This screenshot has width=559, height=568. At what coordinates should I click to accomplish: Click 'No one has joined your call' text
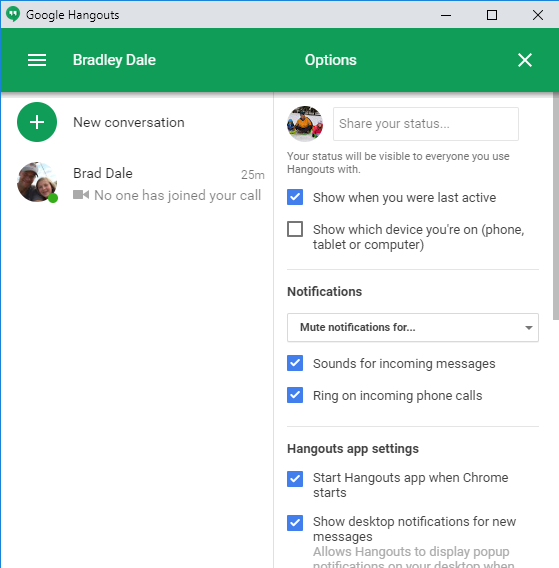coord(178,195)
